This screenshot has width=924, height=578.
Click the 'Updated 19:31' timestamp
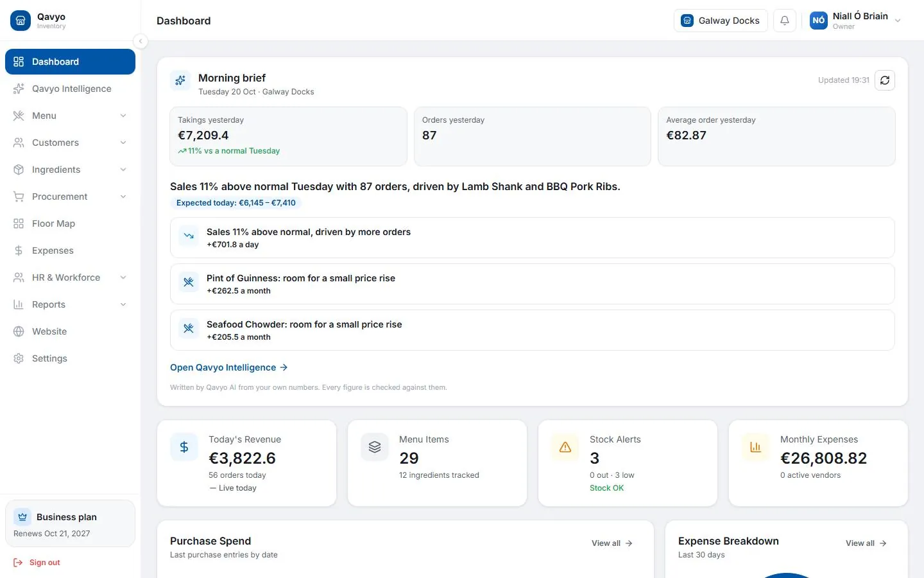tap(843, 80)
